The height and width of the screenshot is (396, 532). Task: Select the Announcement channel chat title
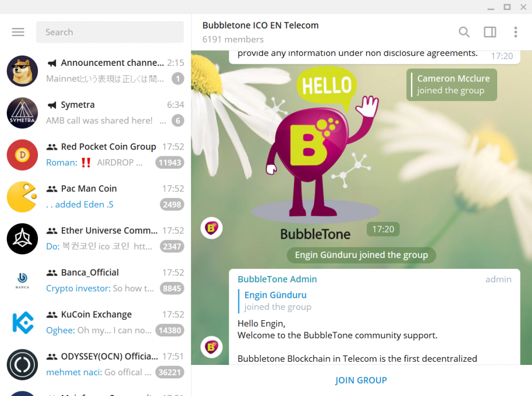click(x=112, y=63)
